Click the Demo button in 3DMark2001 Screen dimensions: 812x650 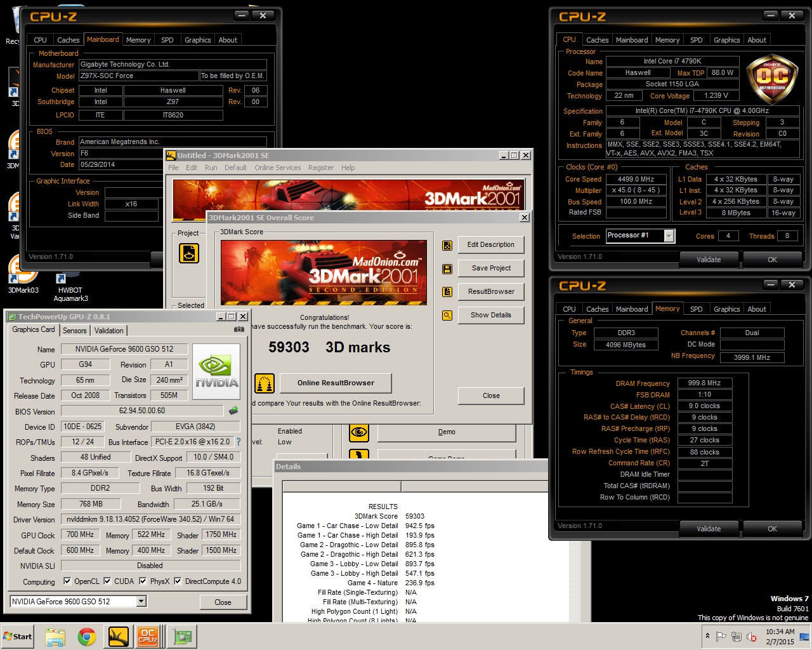[447, 432]
